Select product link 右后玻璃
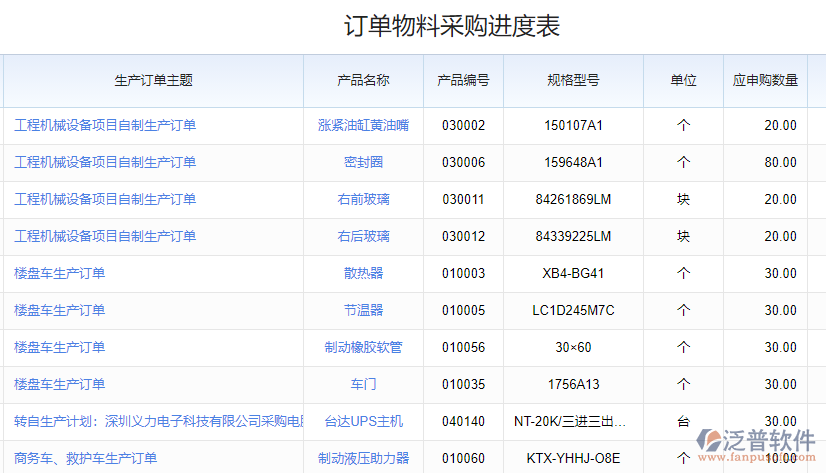826x473 pixels. click(x=363, y=236)
